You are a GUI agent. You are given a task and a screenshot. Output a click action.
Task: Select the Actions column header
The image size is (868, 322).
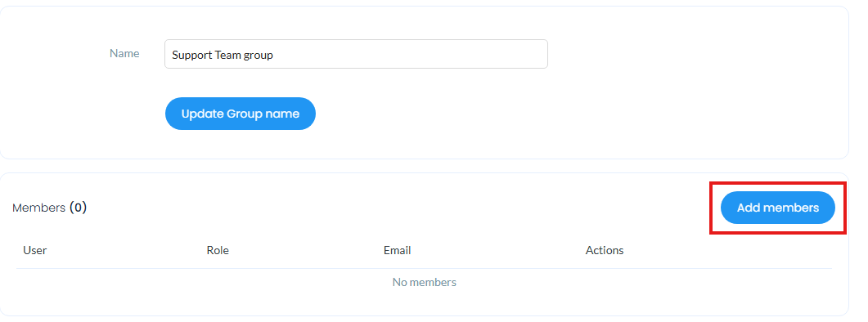(x=605, y=250)
